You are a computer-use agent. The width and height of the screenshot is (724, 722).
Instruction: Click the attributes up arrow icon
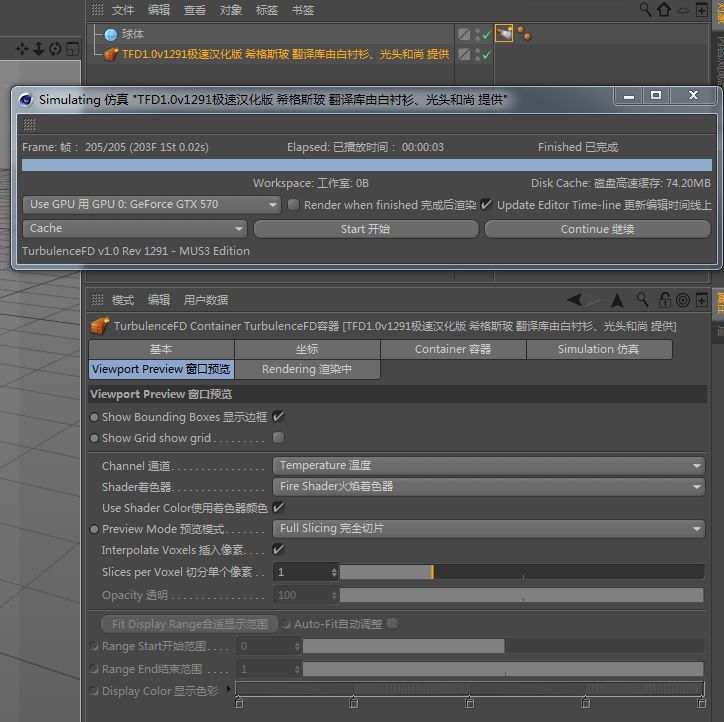click(617, 300)
